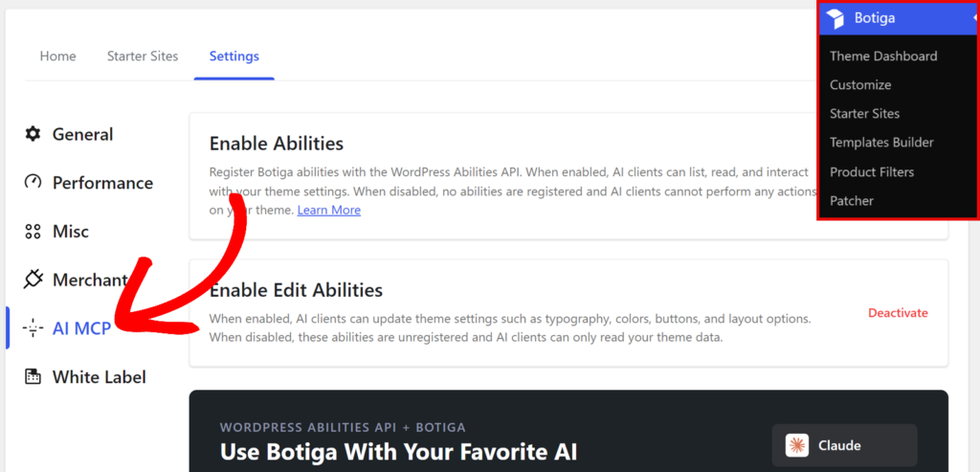This screenshot has width=980, height=472.
Task: Click the AI MCP crosshair icon
Action: [x=33, y=328]
